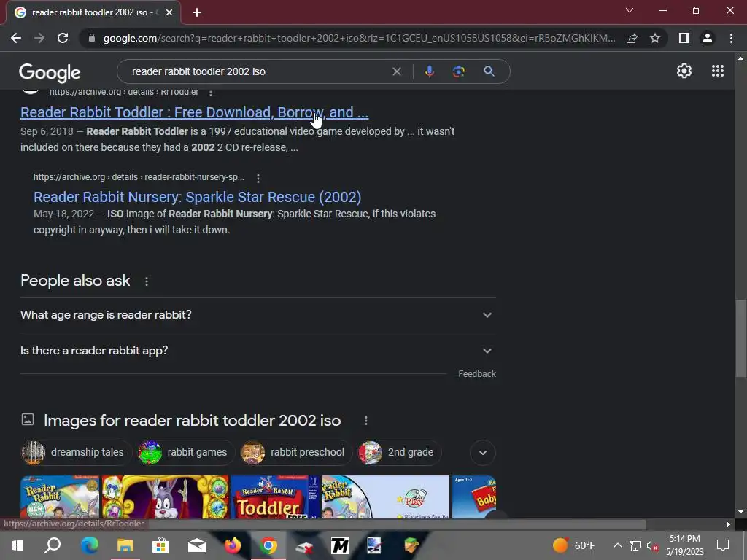Screen dimensions: 747x560
Task: Open Chrome's three-dot menu
Action: [731, 38]
